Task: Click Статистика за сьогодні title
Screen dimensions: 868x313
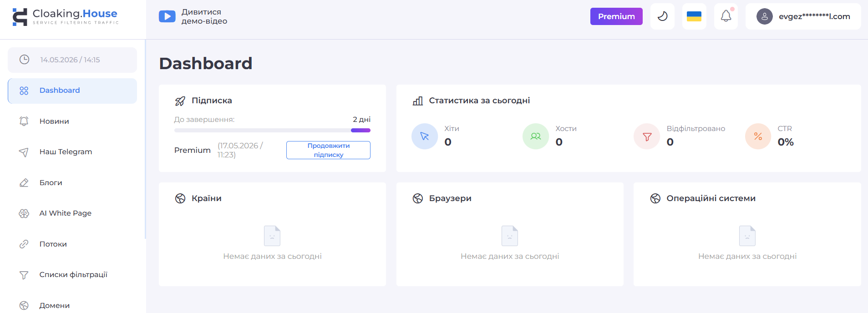Action: 479,101
